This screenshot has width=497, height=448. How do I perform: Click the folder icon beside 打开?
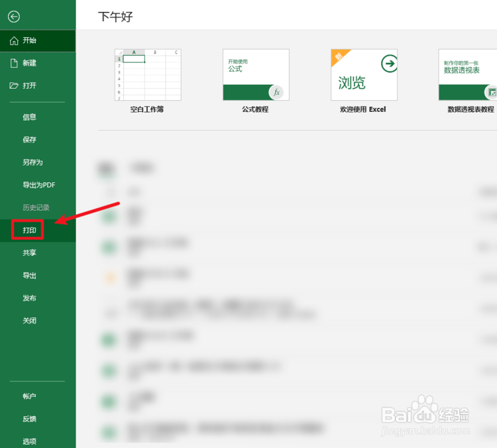pos(14,85)
